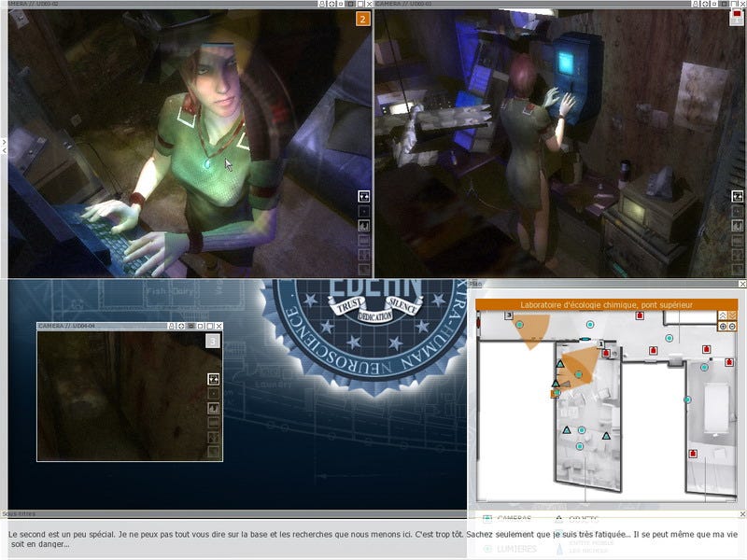Close the Sous-titres subtitle panel
Screen dimensions: 747x560
742,514
